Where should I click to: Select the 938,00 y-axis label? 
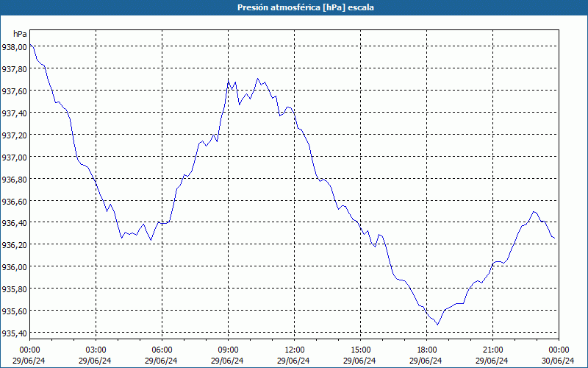tap(14, 47)
